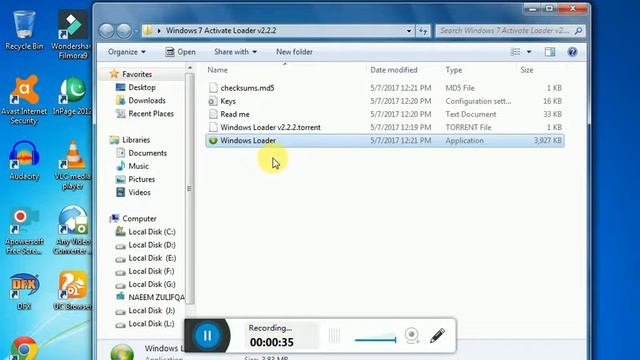Launch VLC media player shortcut
Screen dimensions: 640x360
73,165
